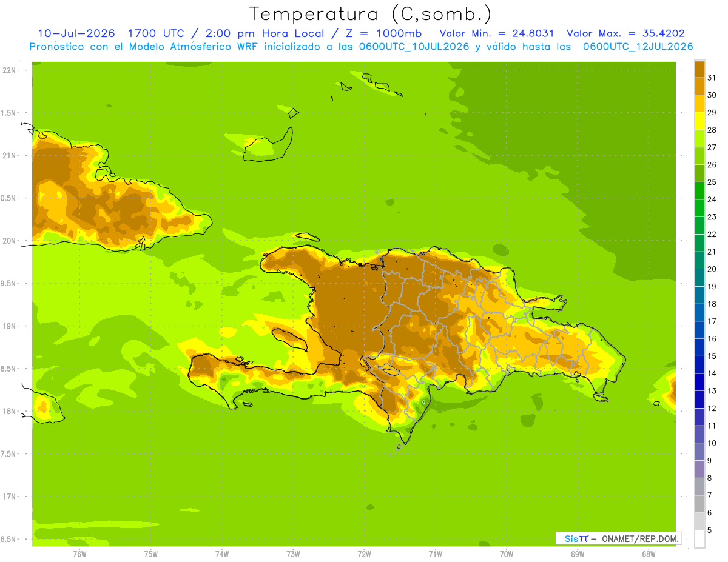Click the '1700 UTC' time label
Viewport: 728px width, 562px height.
click(x=156, y=33)
